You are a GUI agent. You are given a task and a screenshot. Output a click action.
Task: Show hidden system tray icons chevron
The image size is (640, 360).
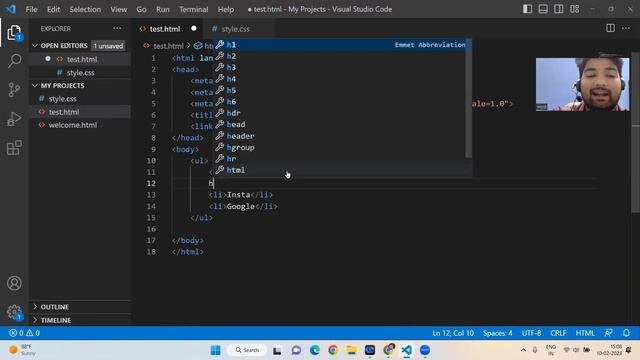[523, 350]
